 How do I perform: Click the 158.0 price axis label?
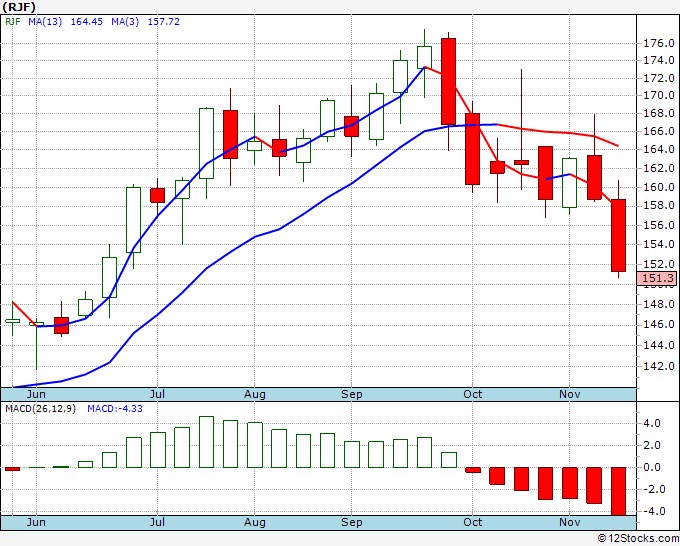click(658, 205)
